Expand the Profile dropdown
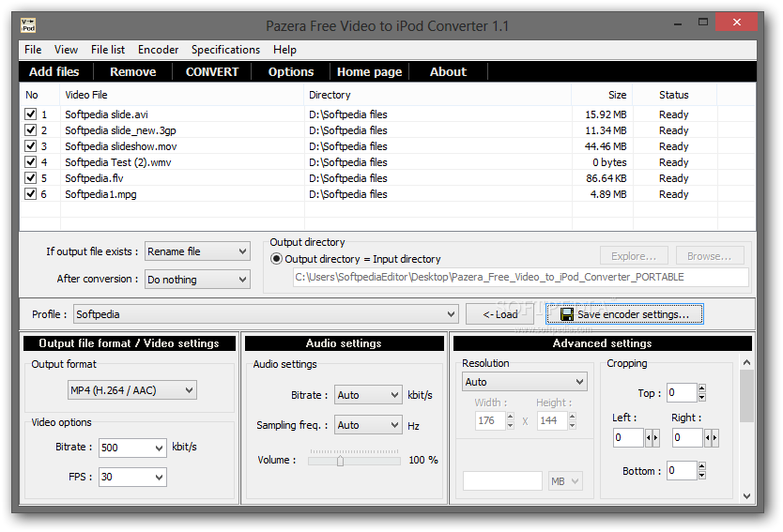This screenshot has width=783, height=532. (266, 314)
